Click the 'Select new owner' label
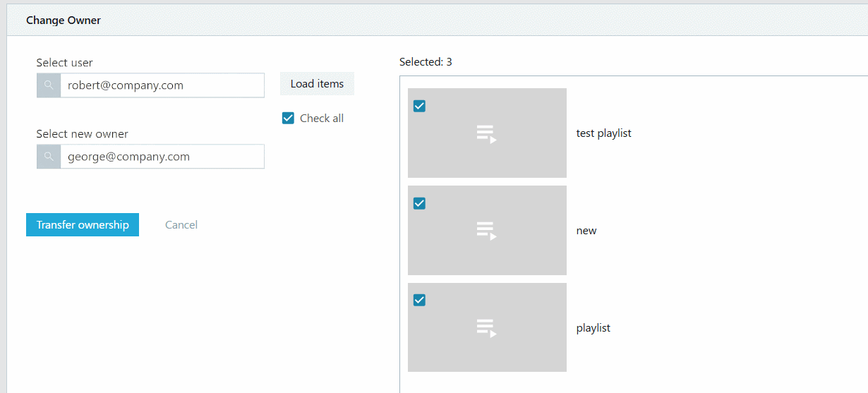Image resolution: width=868 pixels, height=393 pixels. click(83, 134)
